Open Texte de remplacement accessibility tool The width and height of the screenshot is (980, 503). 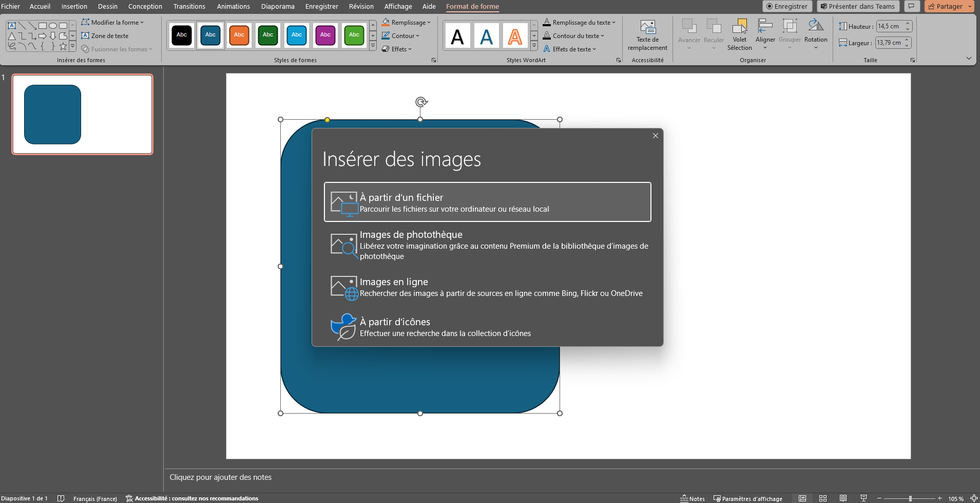pos(647,35)
